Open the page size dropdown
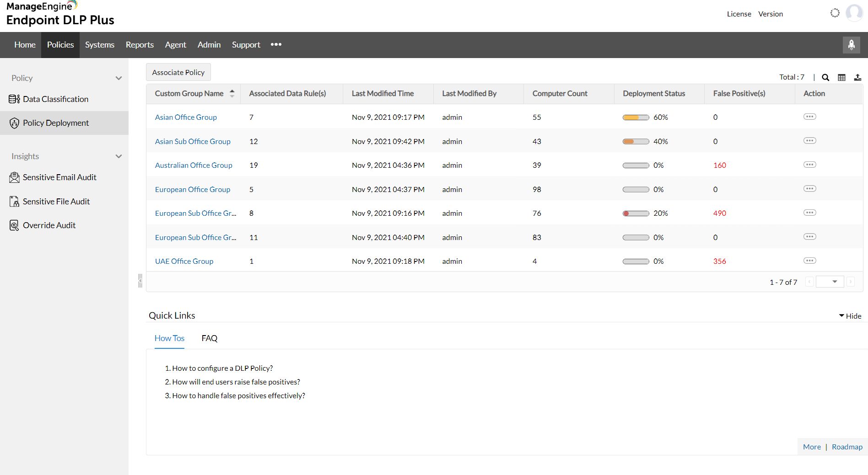Image resolution: width=868 pixels, height=475 pixels. [830, 282]
